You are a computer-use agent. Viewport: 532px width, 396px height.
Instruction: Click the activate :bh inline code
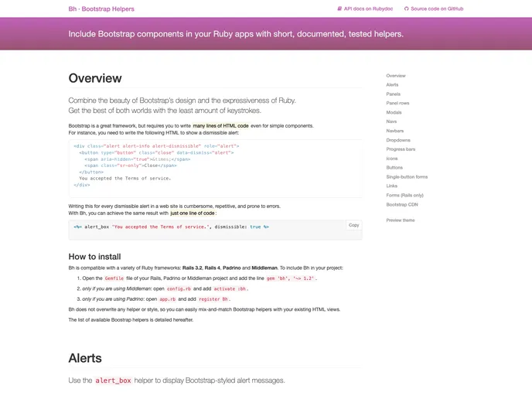[x=230, y=288]
